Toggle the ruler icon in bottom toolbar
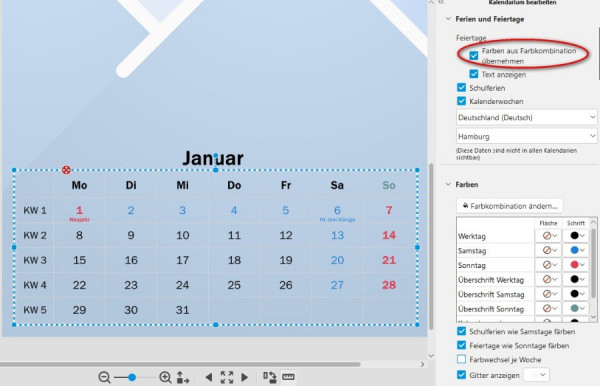Screen dimensions: 600x386 tap(288, 377)
